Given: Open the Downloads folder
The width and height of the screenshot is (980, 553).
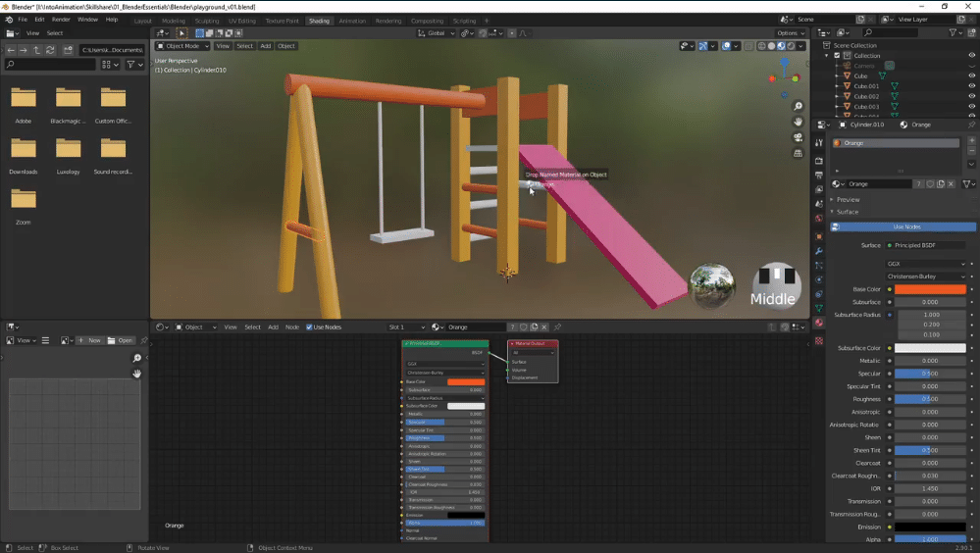Looking at the screenshot, I should [24, 149].
